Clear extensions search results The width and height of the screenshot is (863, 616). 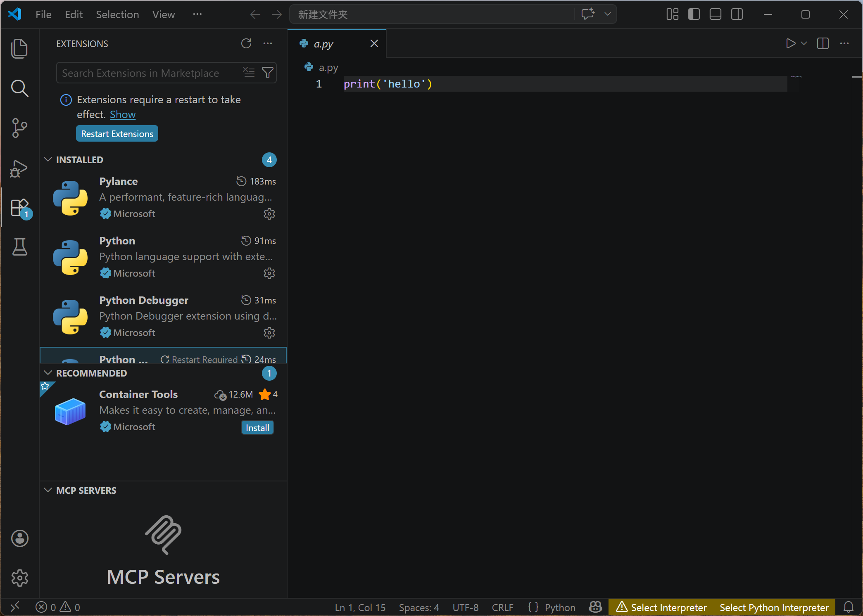pyautogui.click(x=249, y=73)
